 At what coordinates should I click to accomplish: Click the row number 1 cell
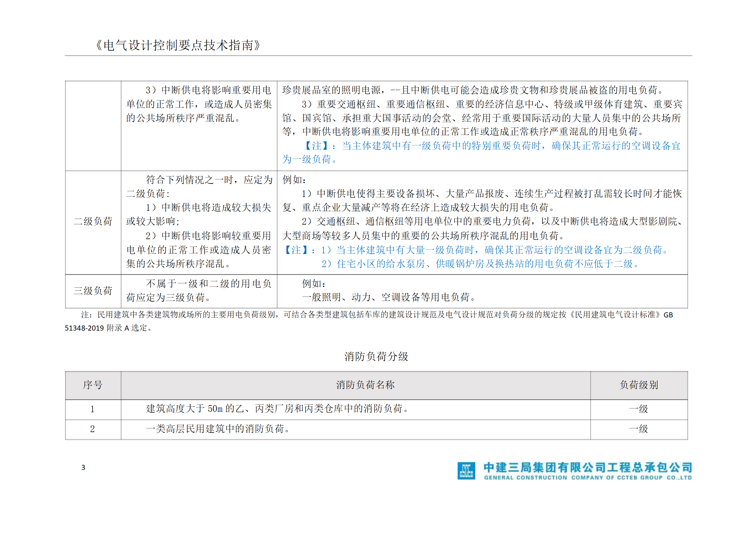(92, 409)
